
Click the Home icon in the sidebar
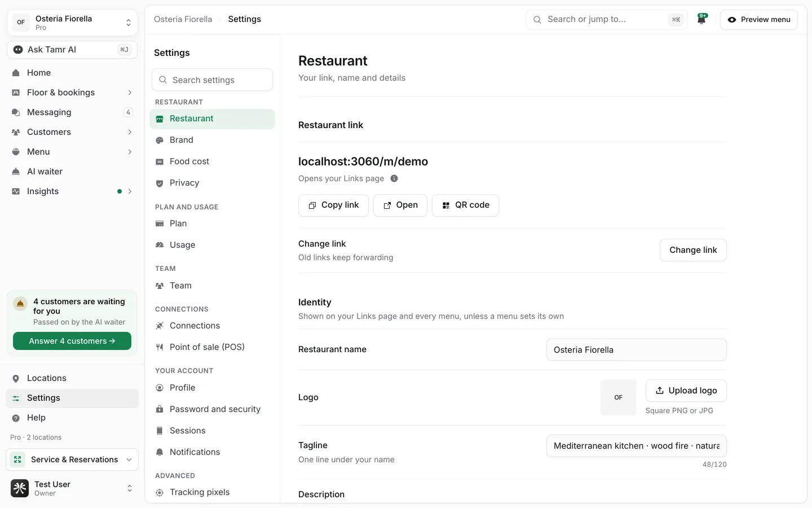(x=16, y=73)
